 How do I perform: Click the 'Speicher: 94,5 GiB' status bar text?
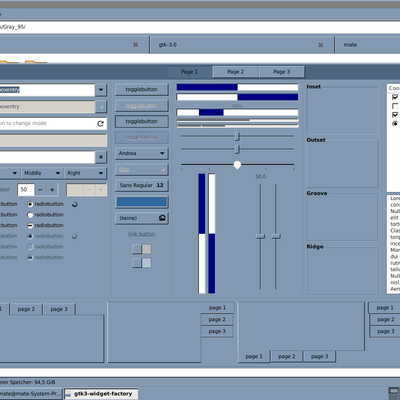[28, 382]
